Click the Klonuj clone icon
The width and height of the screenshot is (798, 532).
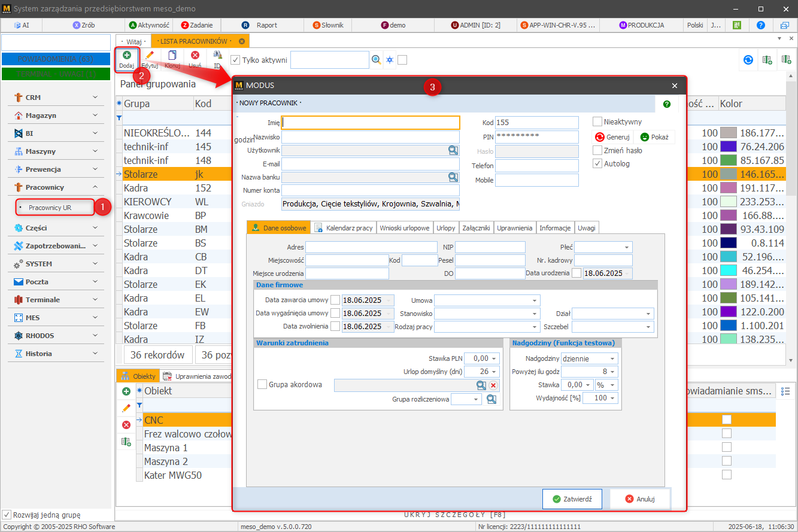(172, 56)
